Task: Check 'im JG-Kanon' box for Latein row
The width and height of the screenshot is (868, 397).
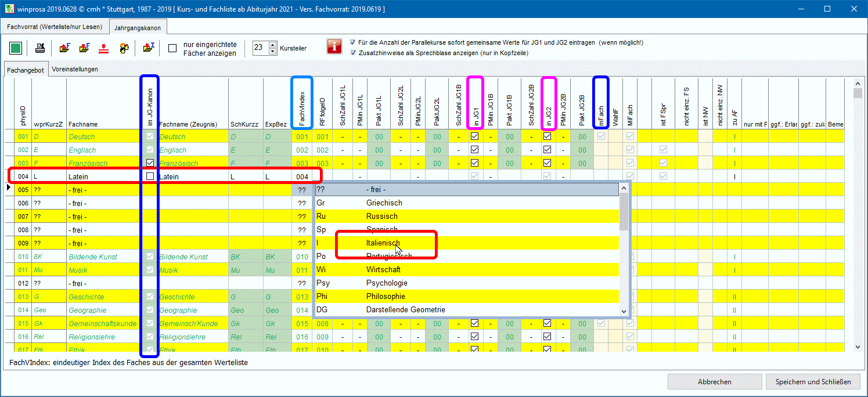Action: point(150,176)
